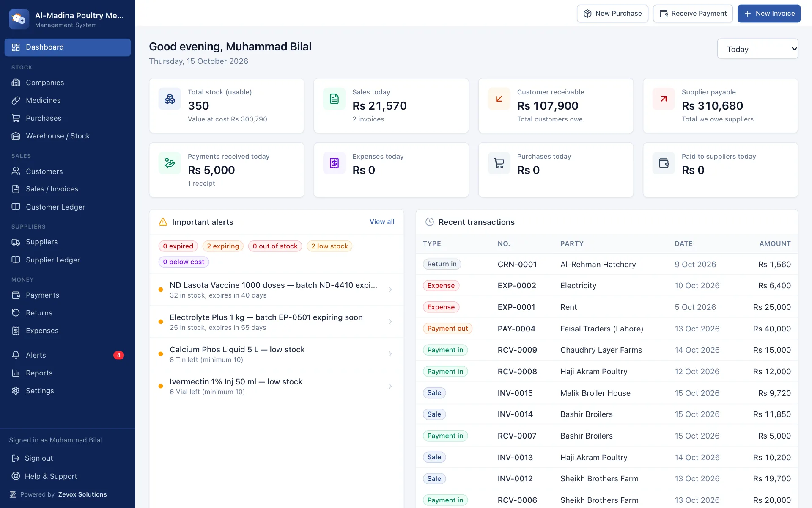
Task: Click the Warehouse / Stock icon
Action: pos(16,136)
